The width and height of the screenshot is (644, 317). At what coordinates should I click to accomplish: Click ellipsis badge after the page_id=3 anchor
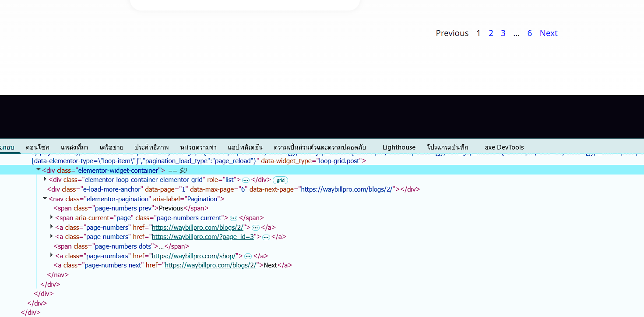[x=266, y=237]
